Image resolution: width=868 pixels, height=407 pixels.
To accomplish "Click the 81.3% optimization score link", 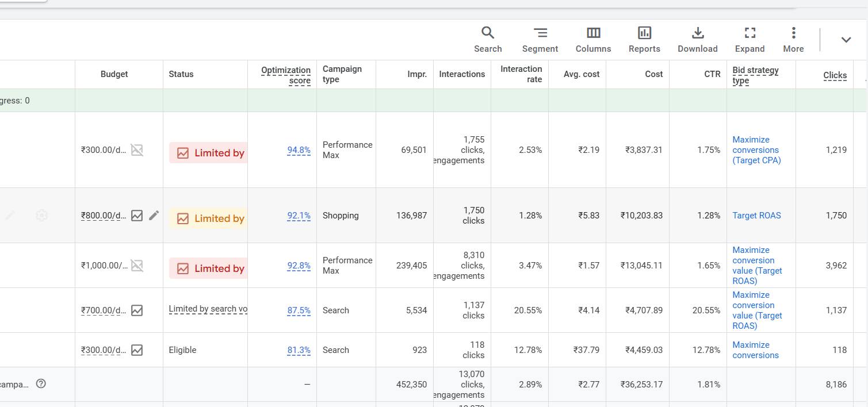I will point(299,350).
